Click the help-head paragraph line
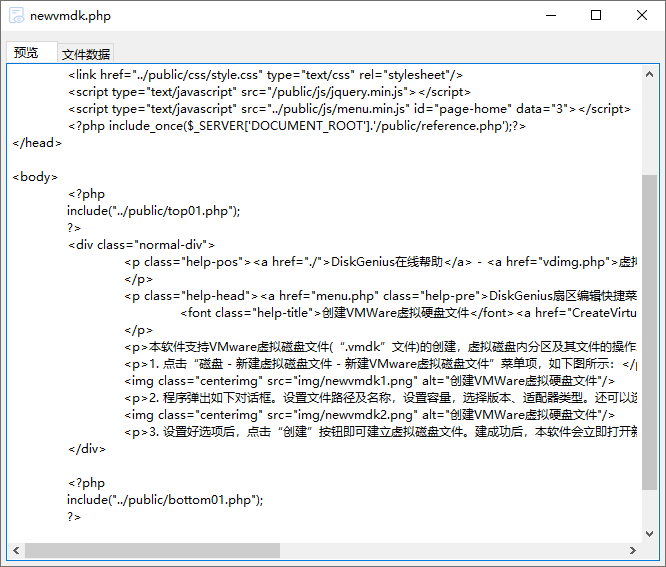The width and height of the screenshot is (666, 567). pos(381,296)
